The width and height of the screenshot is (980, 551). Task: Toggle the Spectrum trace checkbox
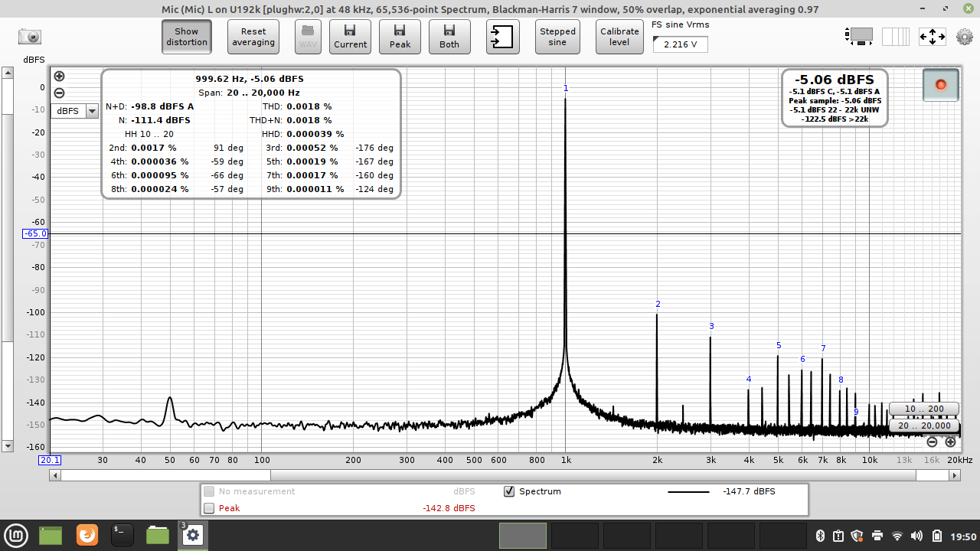tap(509, 491)
